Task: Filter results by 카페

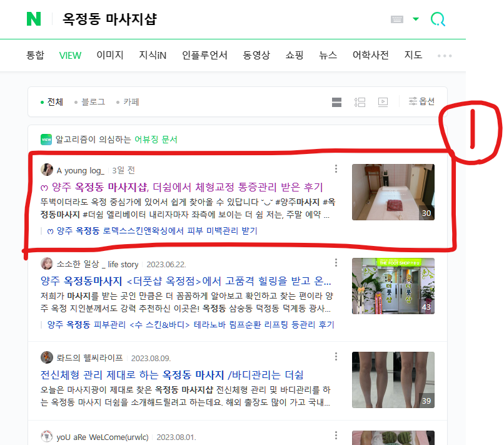Action: [x=128, y=102]
